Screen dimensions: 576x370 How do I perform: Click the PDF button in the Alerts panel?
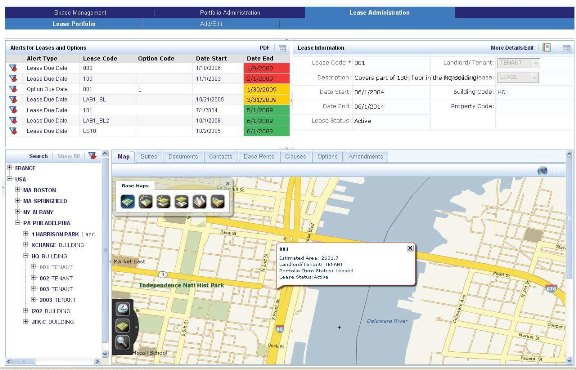(264, 48)
